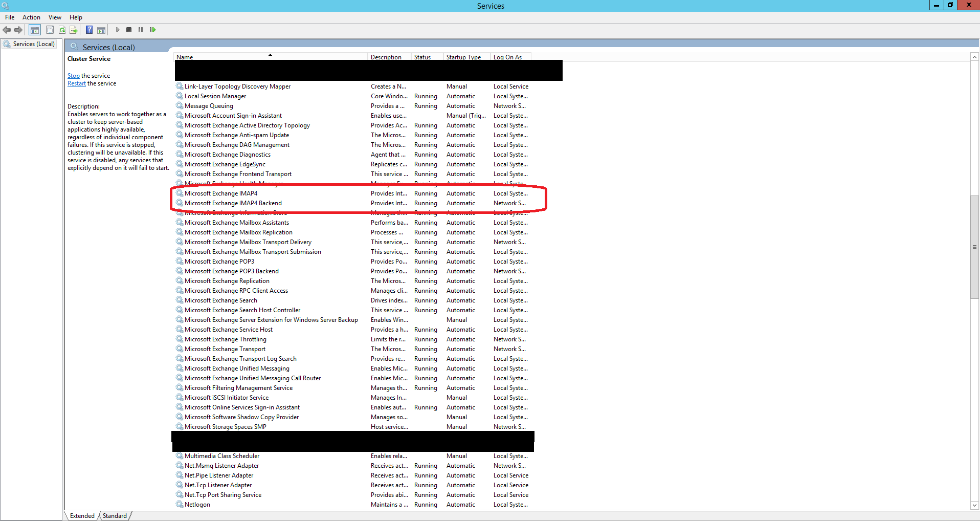Screen dimensions: 980x521
Task: Select Microsoft Exchange Mailbox Transport Delivery service name
Action: coord(248,242)
